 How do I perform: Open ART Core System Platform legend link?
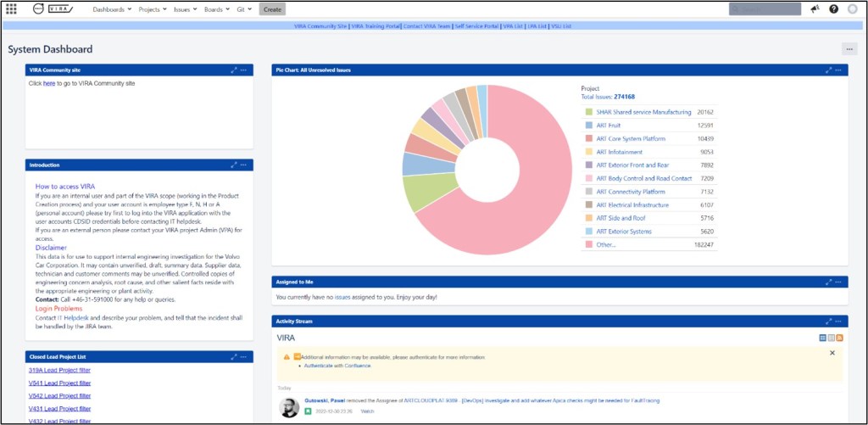tap(631, 138)
